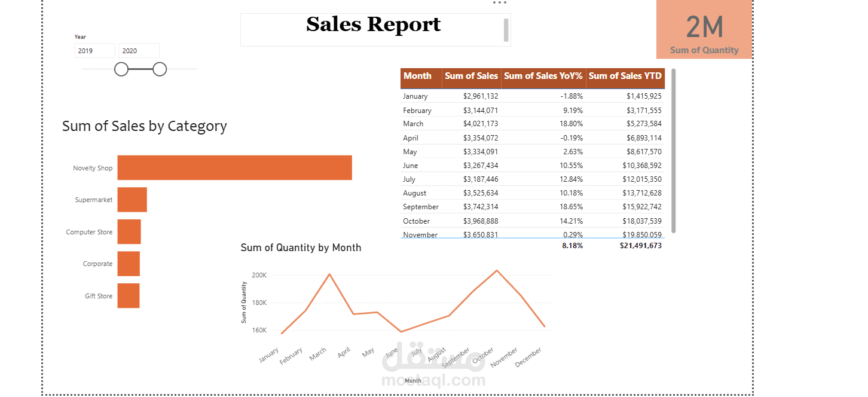The height and width of the screenshot is (397, 868).
Task: Click the table's vertical scrollbar
Action: [674, 149]
